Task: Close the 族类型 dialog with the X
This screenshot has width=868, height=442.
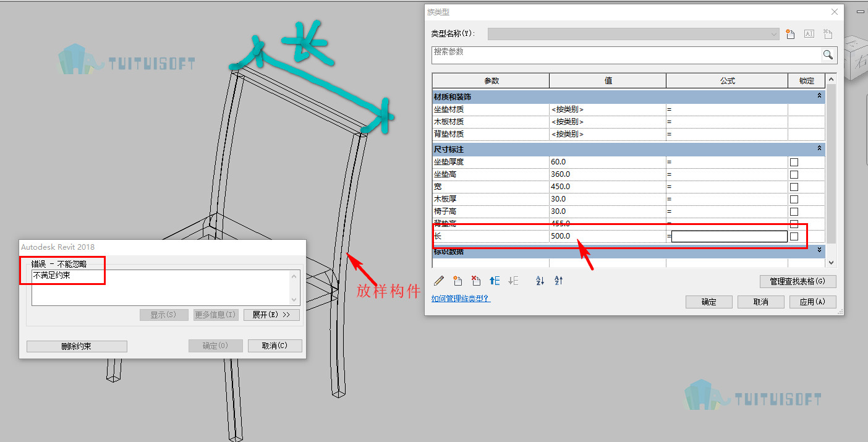Action: click(834, 12)
